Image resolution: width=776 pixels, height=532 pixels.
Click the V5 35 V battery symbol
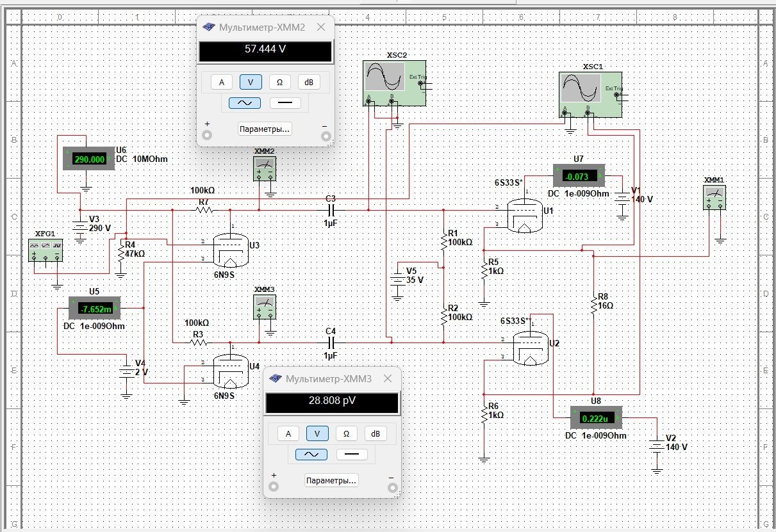click(398, 281)
